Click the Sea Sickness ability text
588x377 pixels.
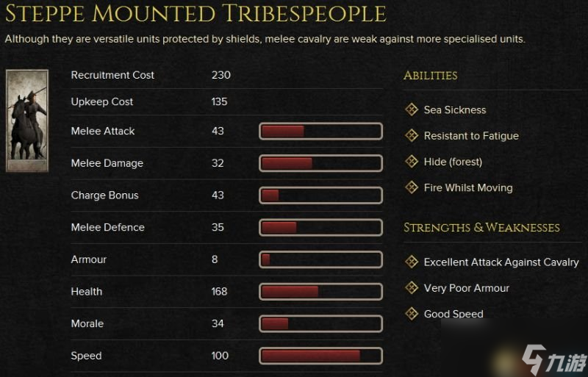[455, 110]
